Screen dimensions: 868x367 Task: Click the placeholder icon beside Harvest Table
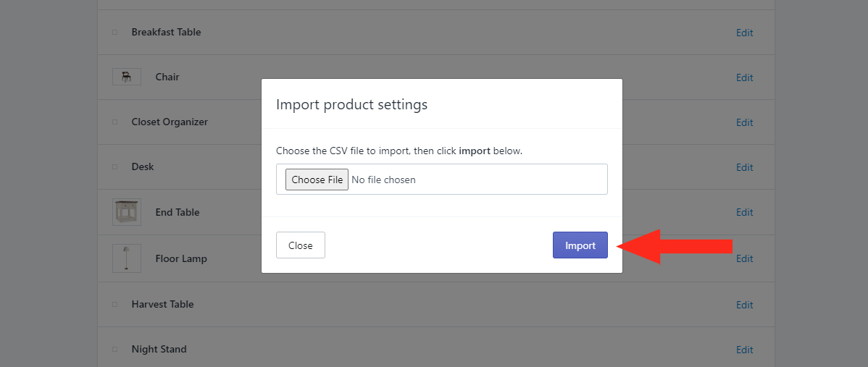click(x=115, y=304)
